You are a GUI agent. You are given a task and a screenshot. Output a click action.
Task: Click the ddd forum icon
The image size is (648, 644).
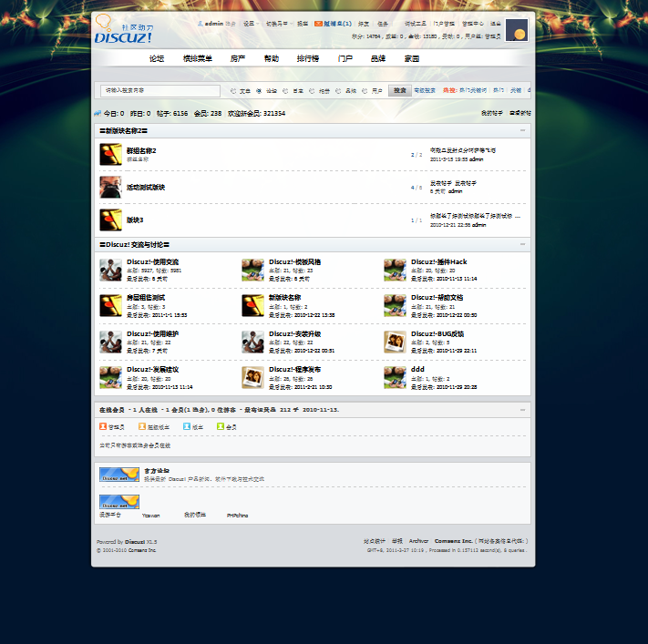pos(395,377)
